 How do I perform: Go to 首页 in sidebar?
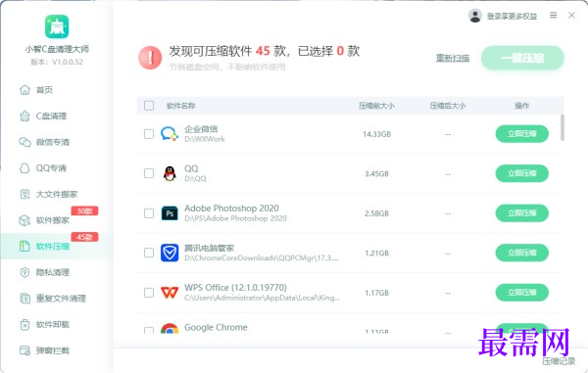click(x=44, y=90)
